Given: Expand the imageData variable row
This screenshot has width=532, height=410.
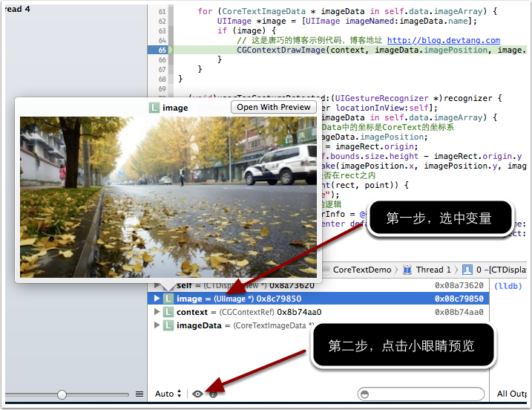Looking at the screenshot, I should (x=157, y=325).
